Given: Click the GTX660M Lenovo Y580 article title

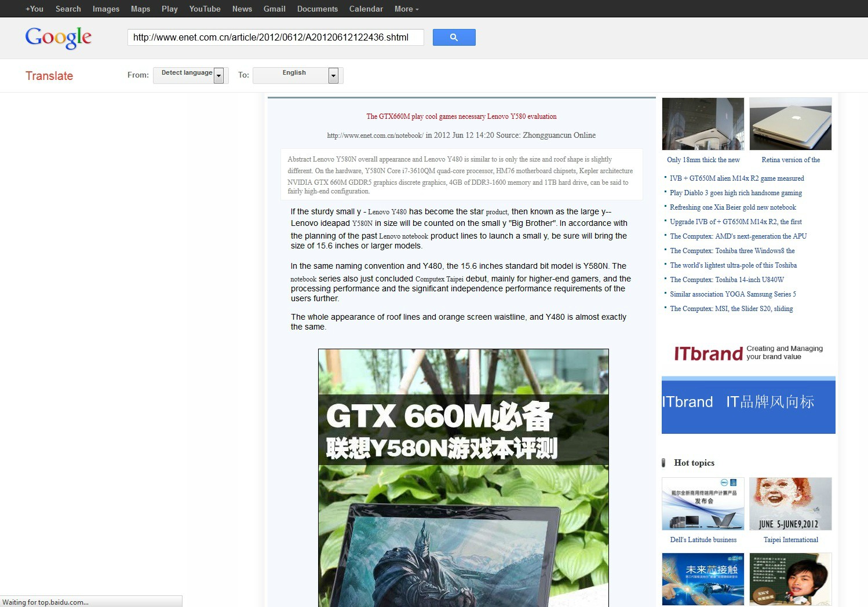Looking at the screenshot, I should (461, 116).
